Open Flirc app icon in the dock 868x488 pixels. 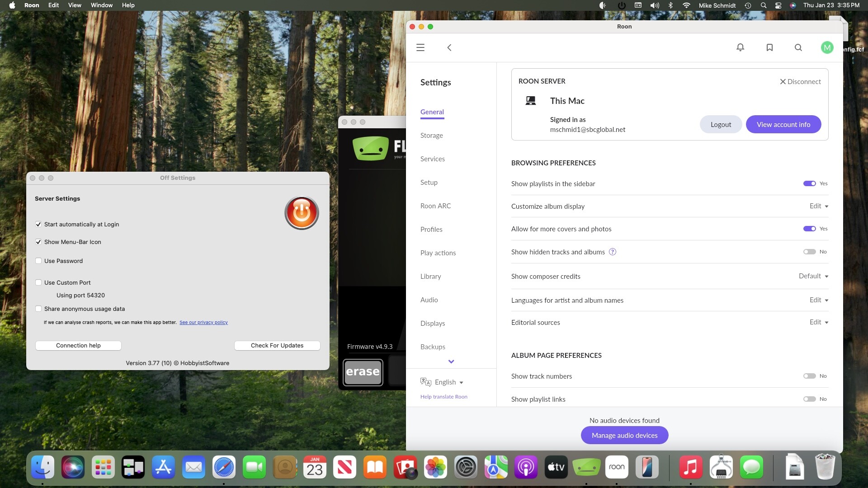586,467
